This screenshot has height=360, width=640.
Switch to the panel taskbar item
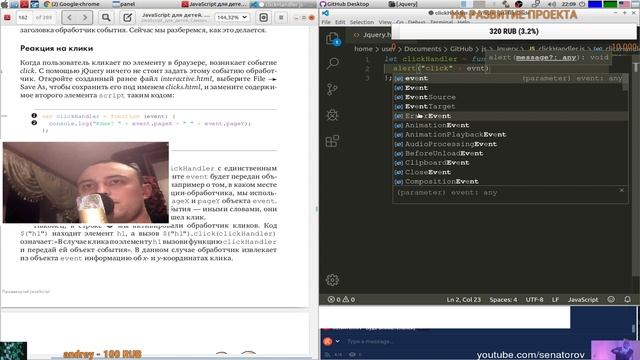point(123,4)
